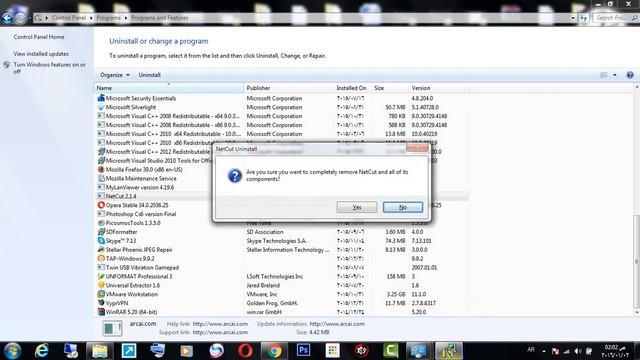Screen dimensions: 640x360
Task: Click Programs in the address breadcrumb
Action: (108, 18)
